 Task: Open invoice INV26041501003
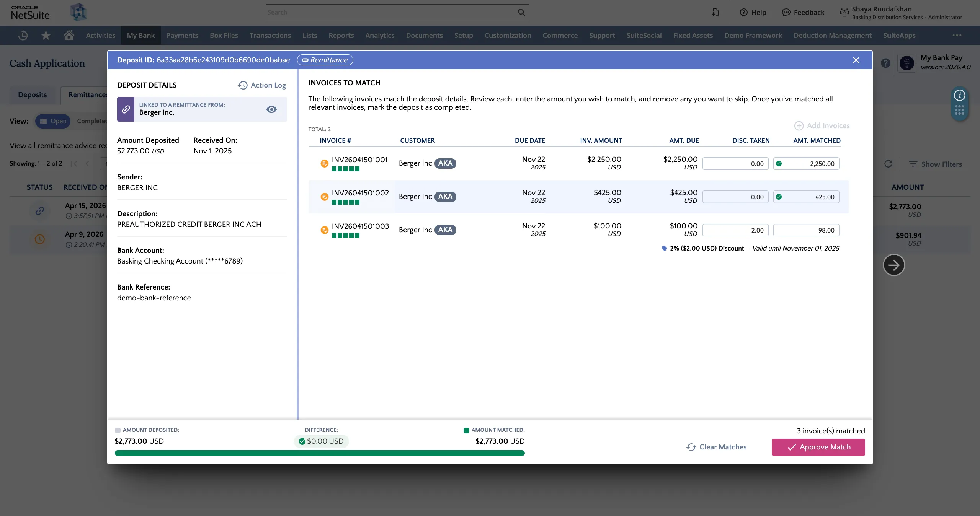tap(360, 226)
